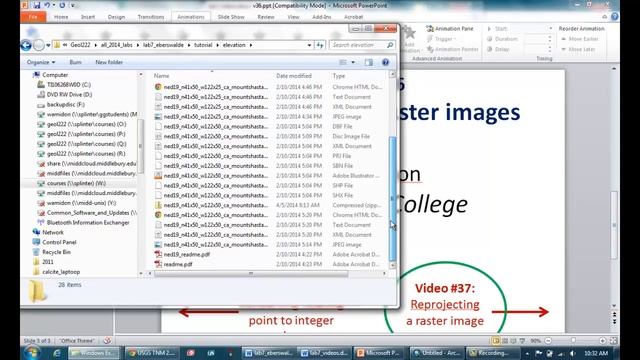Click the vertical scrollbar of file list
Viewport: 640px width, 360px height.
click(x=393, y=198)
